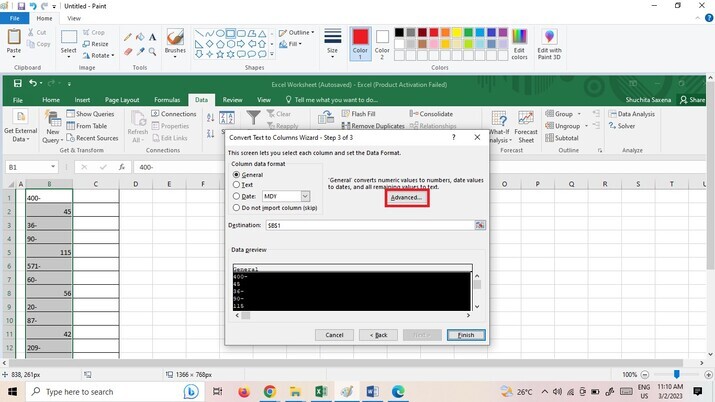
Task: Click Data Analysis in Excel ribbon
Action: (x=632, y=113)
